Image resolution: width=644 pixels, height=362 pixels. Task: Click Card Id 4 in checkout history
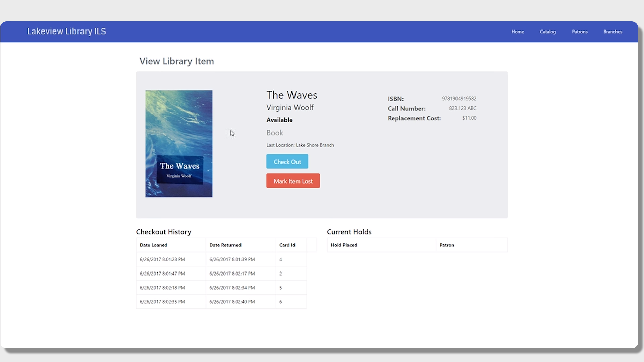[281, 259]
